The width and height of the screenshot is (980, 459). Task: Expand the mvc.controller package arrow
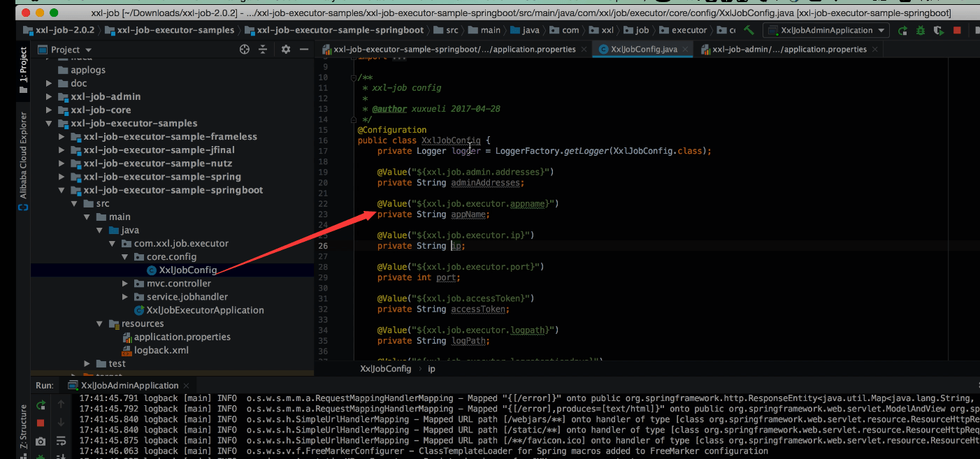pos(125,284)
